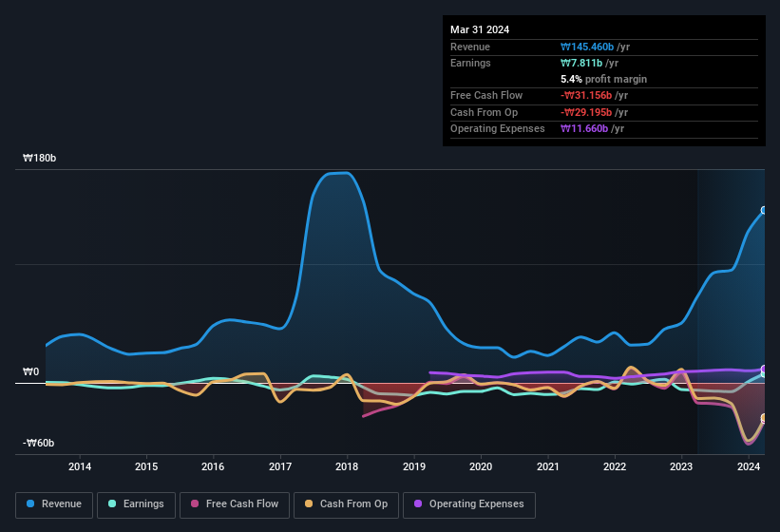Click the -₩31.156b free cash flow value
This screenshot has width=780, height=532.
[x=586, y=95]
